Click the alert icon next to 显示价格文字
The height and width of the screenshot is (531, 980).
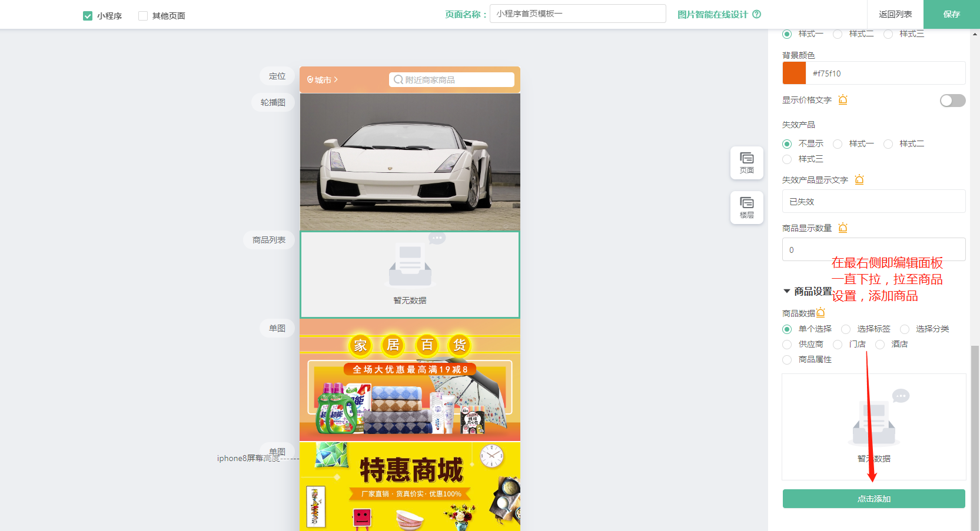tap(843, 100)
